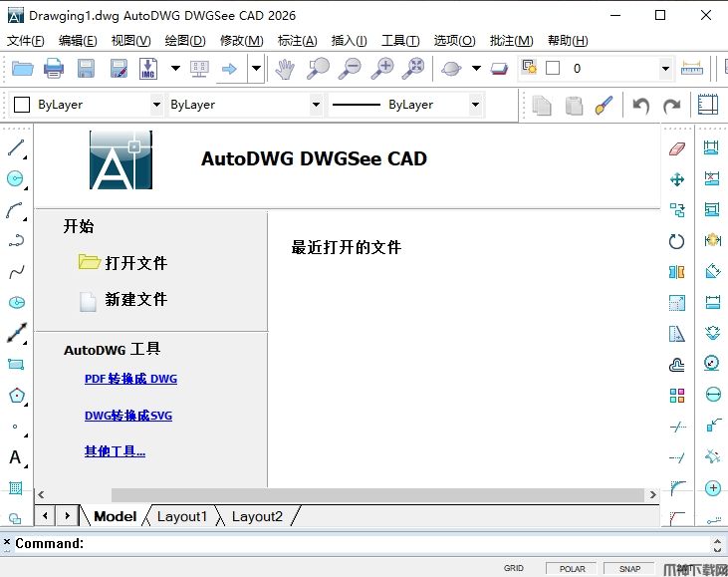Toggle SNAP mode in status bar
Viewport: 728px width, 577px height.
(629, 568)
